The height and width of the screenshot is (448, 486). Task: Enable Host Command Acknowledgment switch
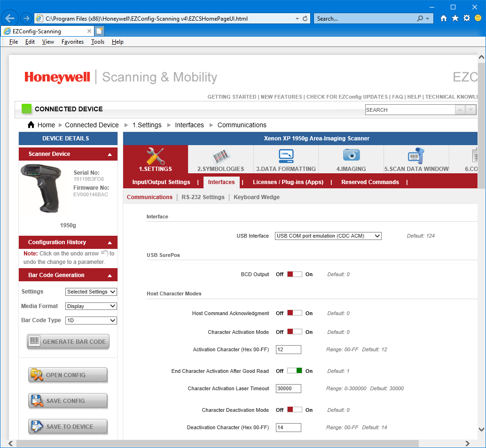point(294,313)
